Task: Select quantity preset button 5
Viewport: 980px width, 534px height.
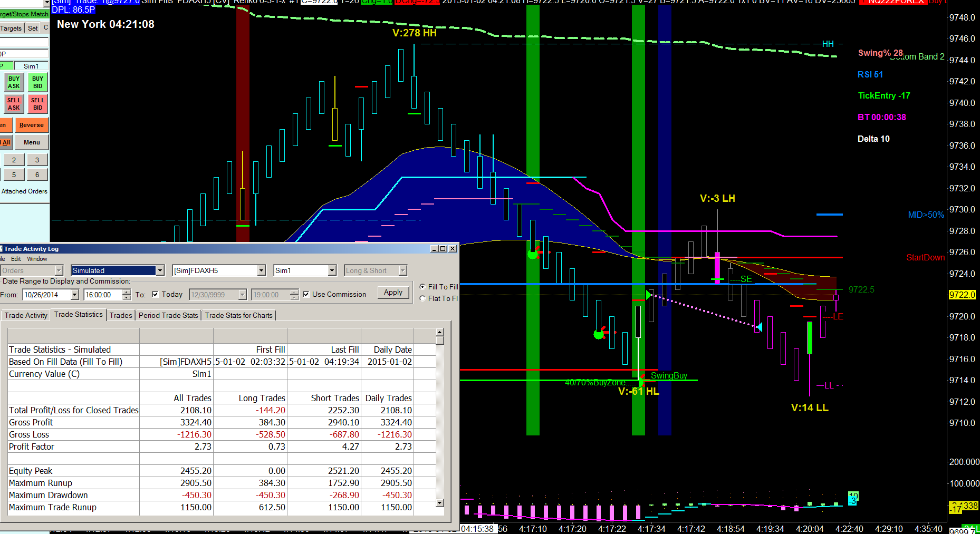Action: point(14,174)
